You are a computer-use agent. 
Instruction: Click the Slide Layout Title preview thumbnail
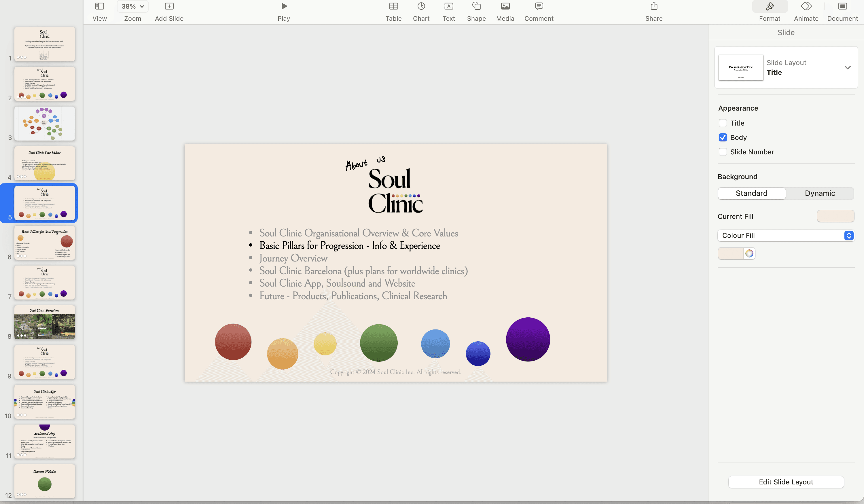740,68
